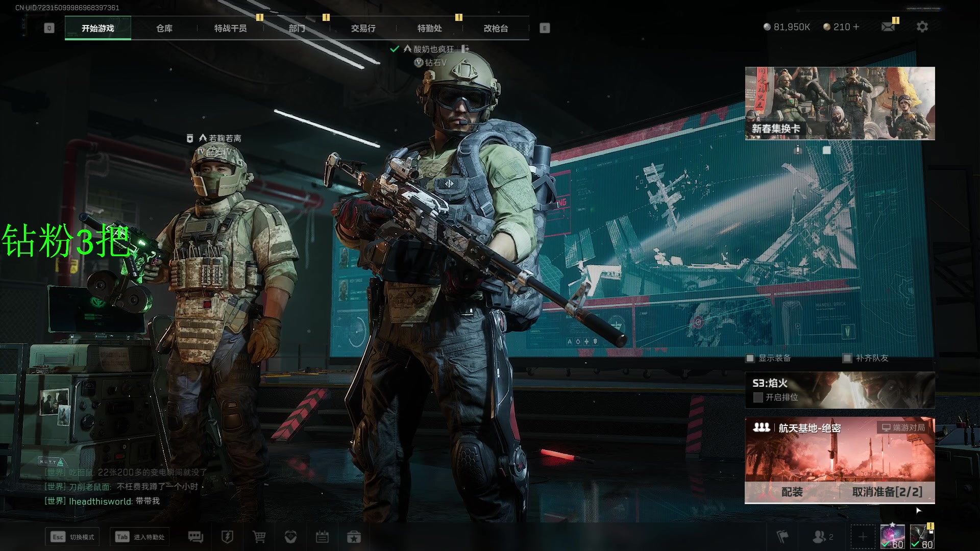
Task: Open the star briefcase icon
Action: 354,537
